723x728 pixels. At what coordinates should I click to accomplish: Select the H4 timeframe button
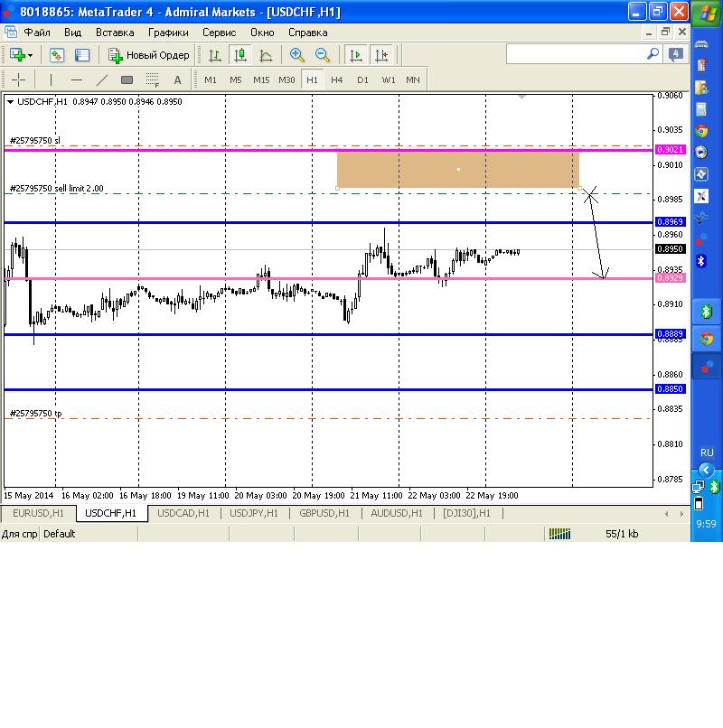[x=337, y=79]
